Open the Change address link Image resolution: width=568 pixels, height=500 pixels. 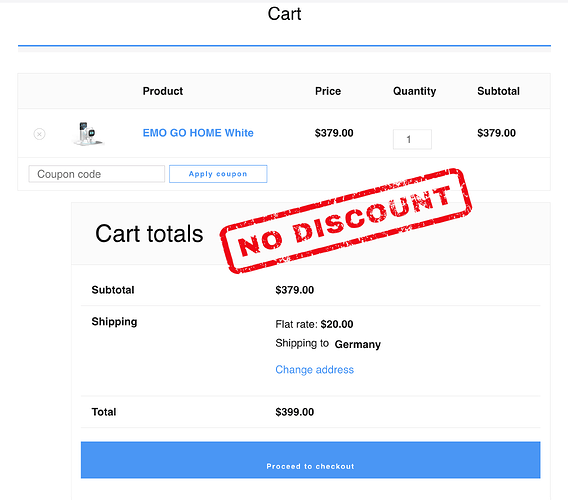[x=314, y=370]
